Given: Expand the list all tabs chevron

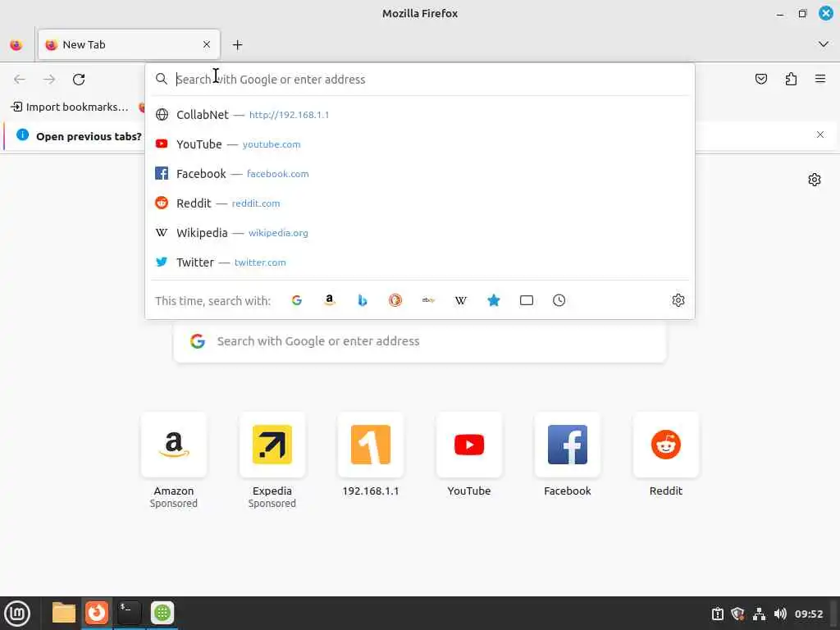Looking at the screenshot, I should tap(824, 44).
